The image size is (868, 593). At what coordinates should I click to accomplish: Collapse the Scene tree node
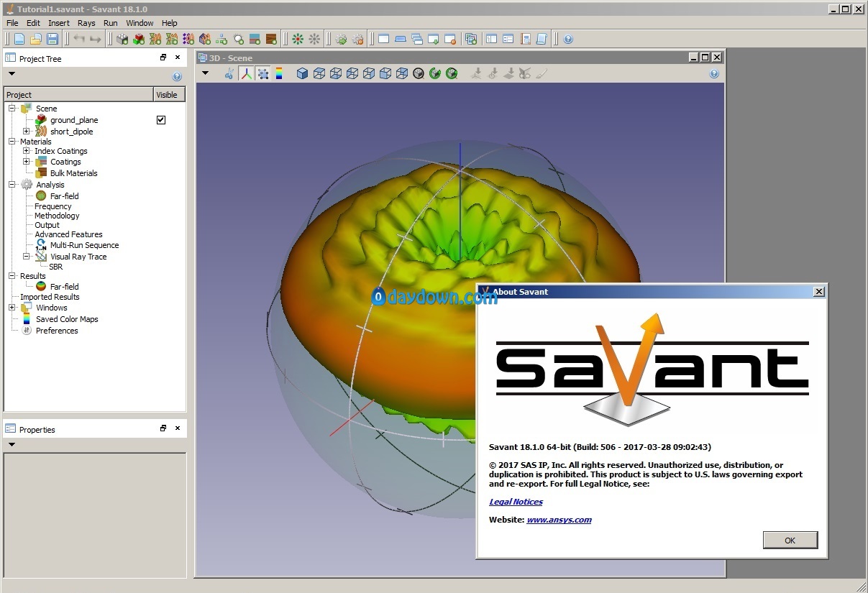click(x=12, y=109)
